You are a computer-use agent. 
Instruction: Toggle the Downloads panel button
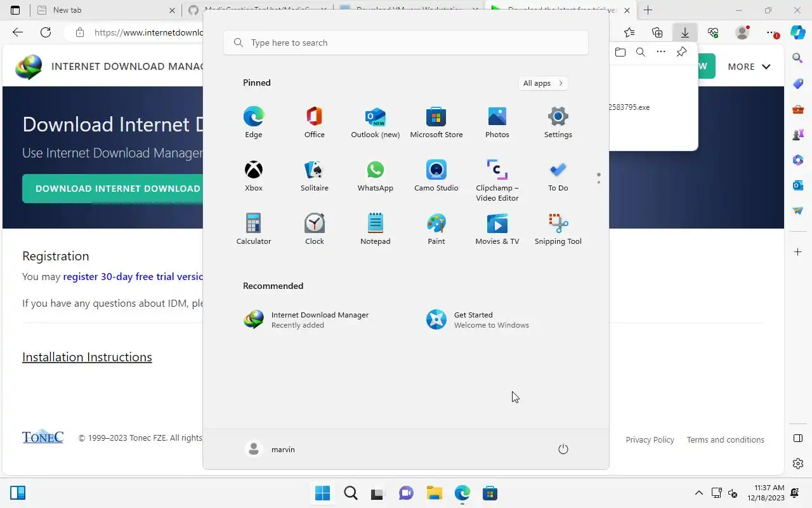[685, 32]
